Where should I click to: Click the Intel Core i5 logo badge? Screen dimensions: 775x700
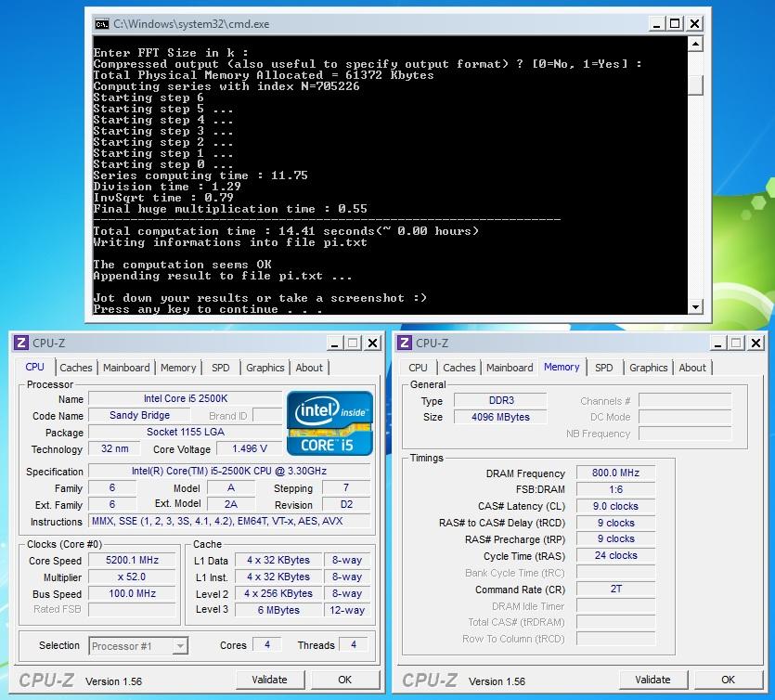click(329, 423)
